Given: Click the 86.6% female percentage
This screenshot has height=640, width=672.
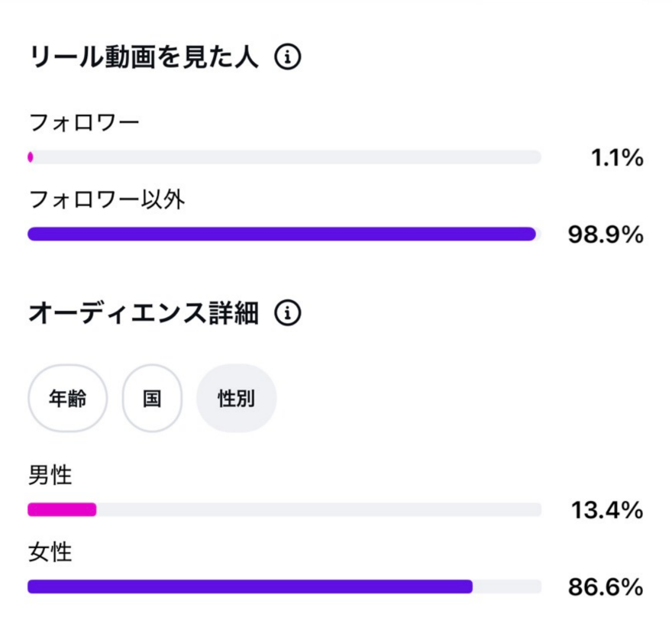Looking at the screenshot, I should click(x=606, y=587).
